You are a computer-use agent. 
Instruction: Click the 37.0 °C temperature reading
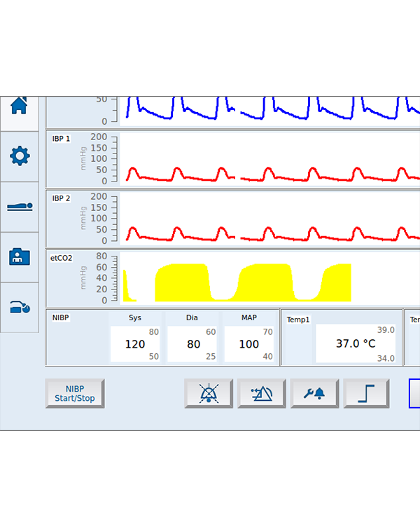[356, 343]
